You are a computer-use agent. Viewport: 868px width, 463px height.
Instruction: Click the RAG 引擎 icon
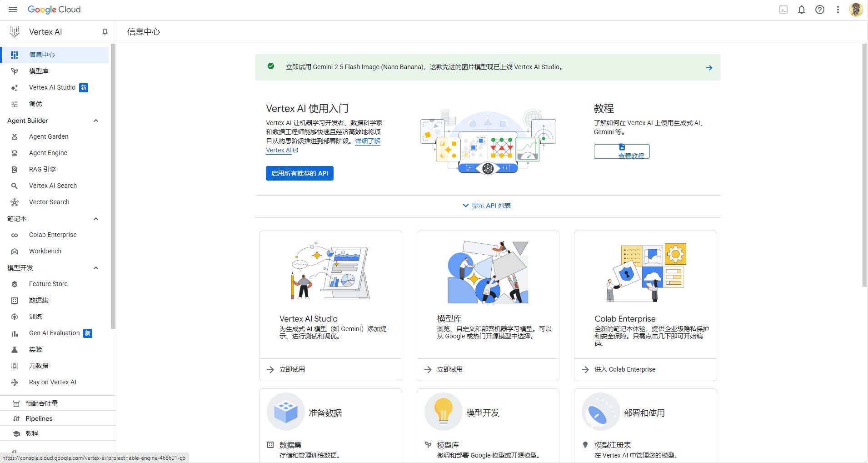[x=15, y=169]
